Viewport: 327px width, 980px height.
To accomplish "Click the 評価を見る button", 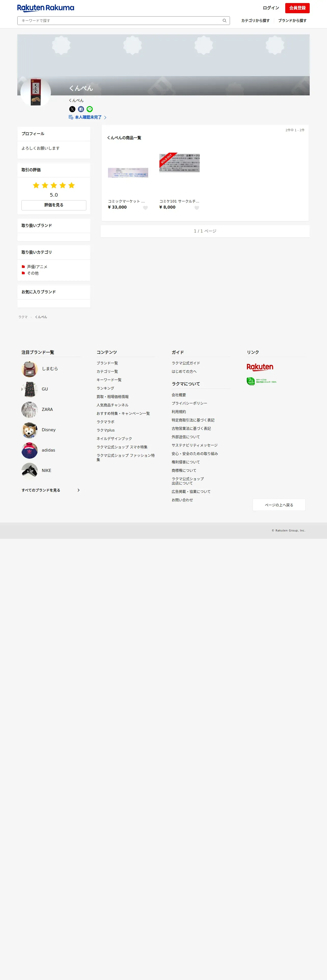I will (x=54, y=205).
